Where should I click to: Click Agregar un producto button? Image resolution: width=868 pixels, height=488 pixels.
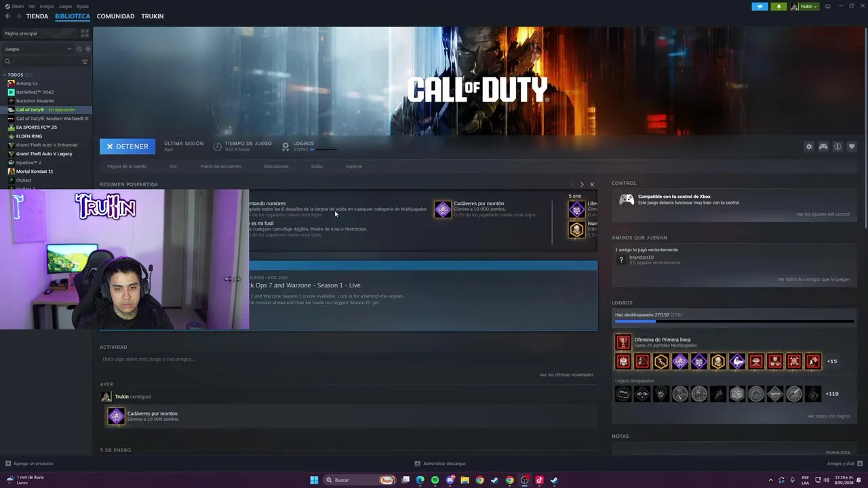(x=29, y=464)
